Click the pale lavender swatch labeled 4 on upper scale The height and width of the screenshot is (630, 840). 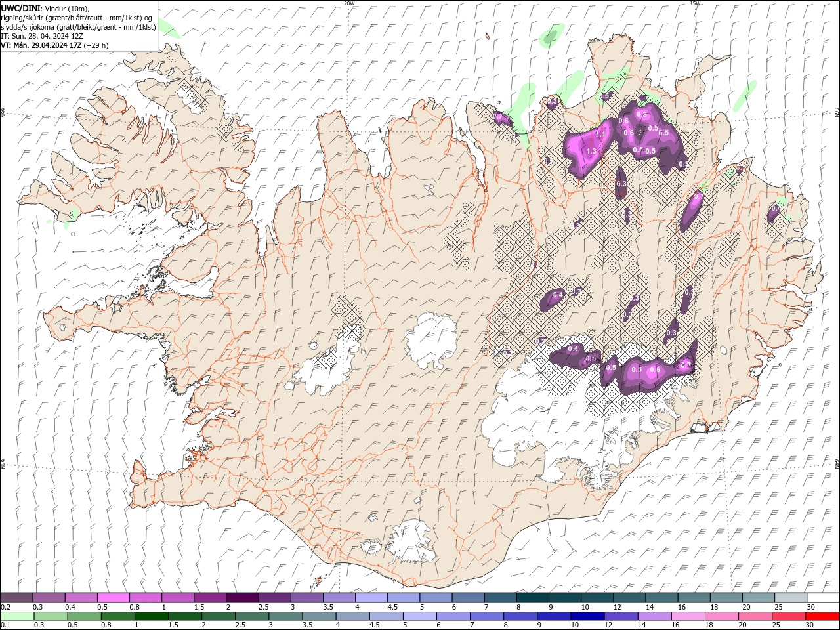coord(371,597)
